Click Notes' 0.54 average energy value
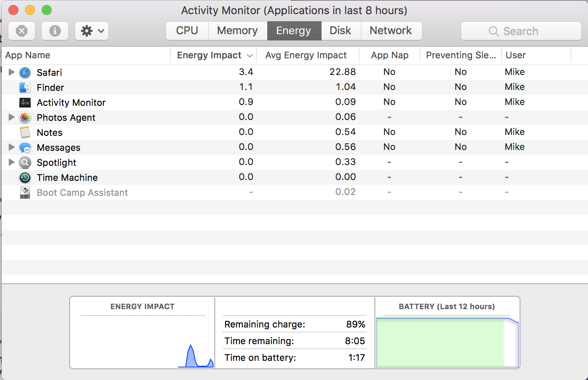 346,132
